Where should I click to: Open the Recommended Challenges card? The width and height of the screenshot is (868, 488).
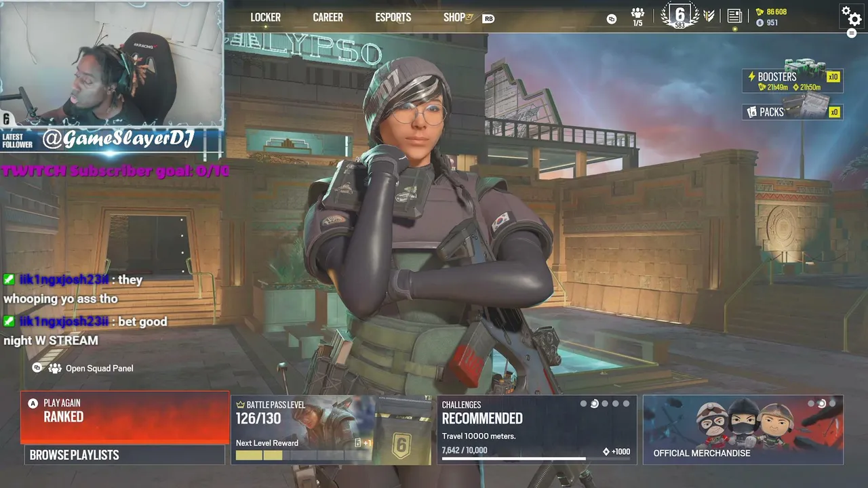pyautogui.click(x=537, y=430)
